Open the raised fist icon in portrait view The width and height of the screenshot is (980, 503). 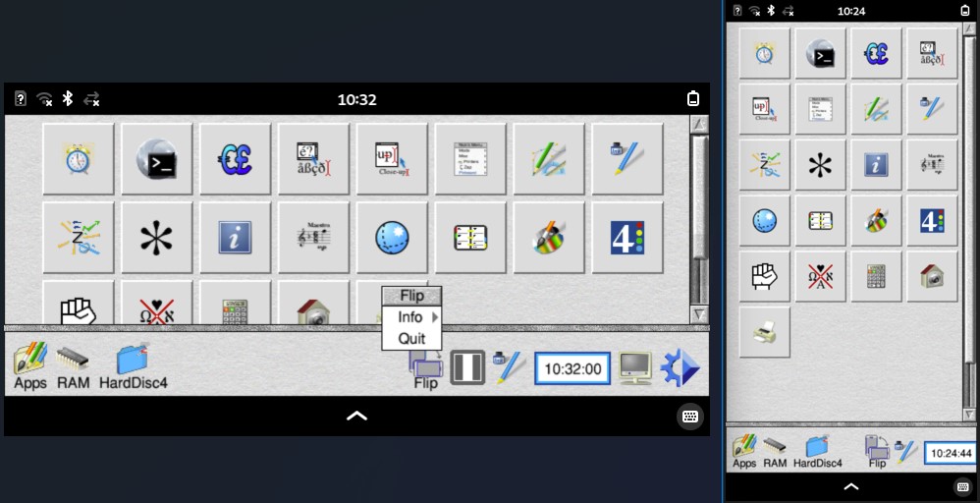click(x=764, y=276)
